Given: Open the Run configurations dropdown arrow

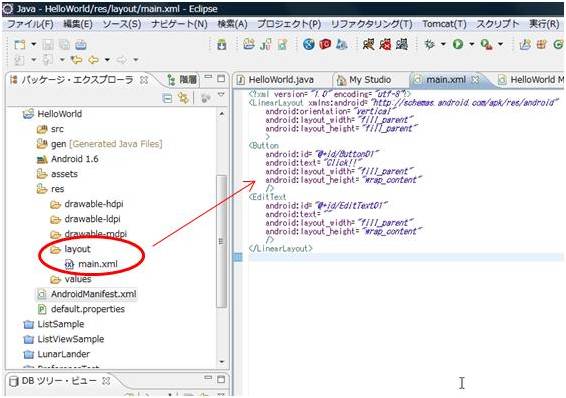Looking at the screenshot, I should (x=471, y=44).
